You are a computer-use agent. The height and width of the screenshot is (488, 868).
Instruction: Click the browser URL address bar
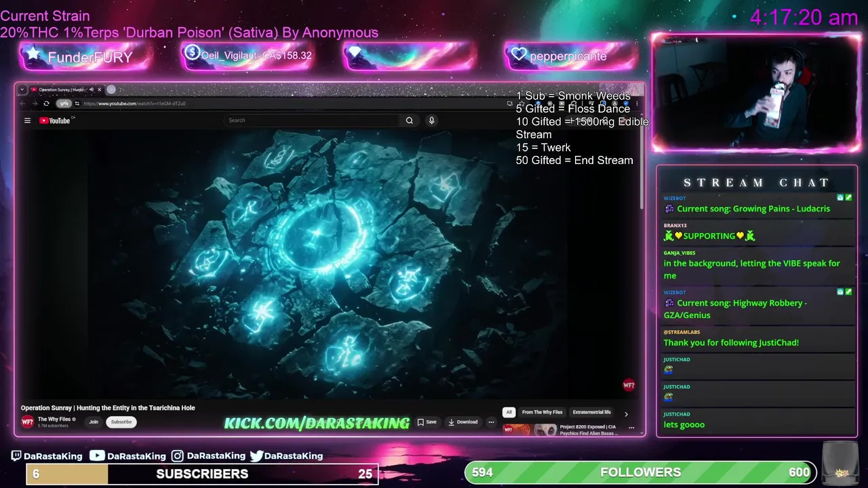pos(292,104)
